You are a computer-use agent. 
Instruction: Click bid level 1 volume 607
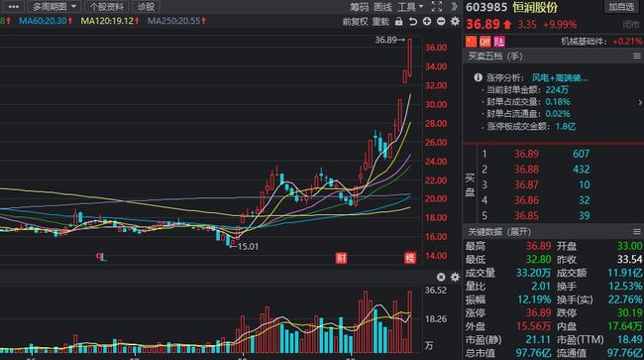pyautogui.click(x=582, y=154)
